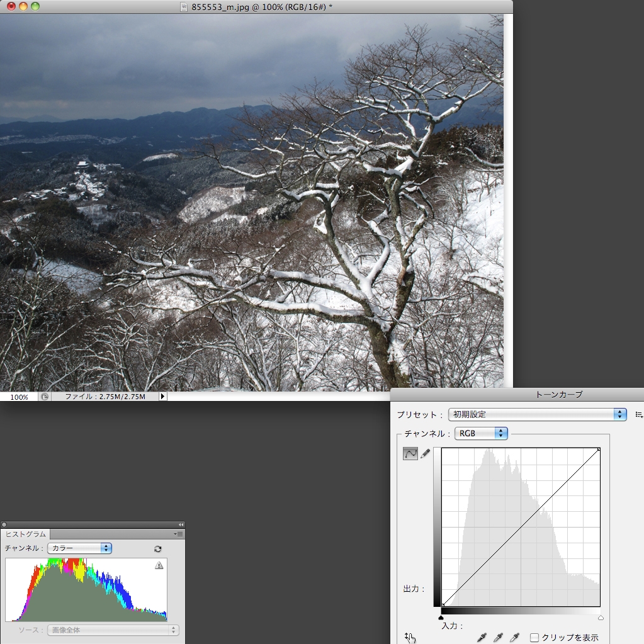
Task: Pick the black point eyedropper
Action: pyautogui.click(x=482, y=638)
